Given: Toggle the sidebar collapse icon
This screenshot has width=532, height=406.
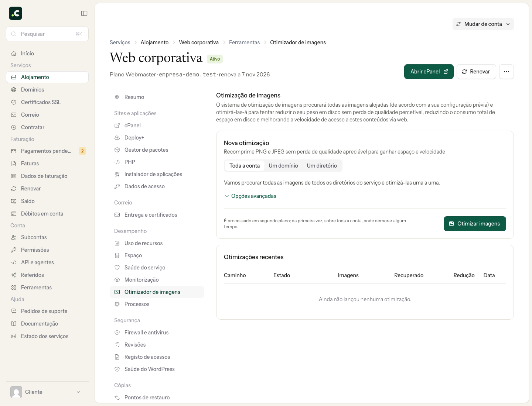Looking at the screenshot, I should [84, 13].
